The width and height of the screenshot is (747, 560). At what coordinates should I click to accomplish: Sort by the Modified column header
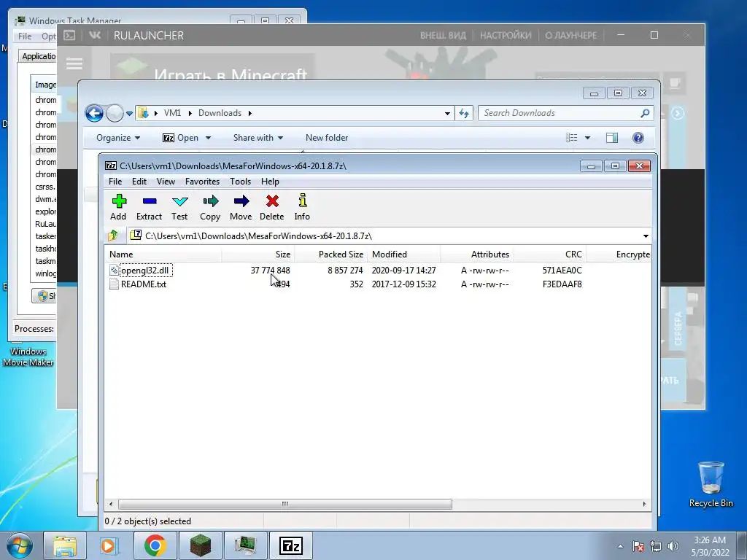[x=404, y=254]
